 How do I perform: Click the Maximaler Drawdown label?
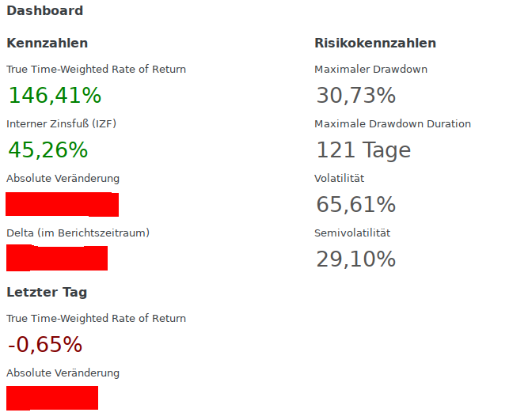tap(370, 70)
